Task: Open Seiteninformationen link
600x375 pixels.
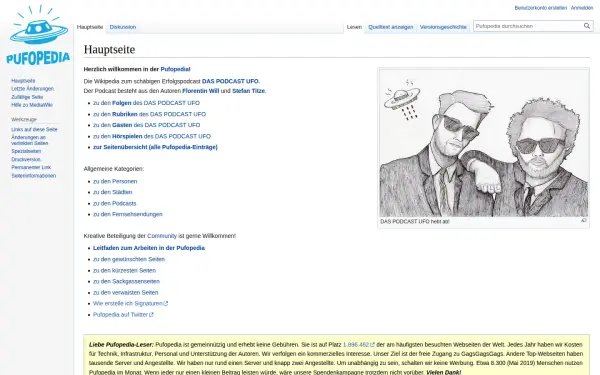Action: tap(34, 176)
